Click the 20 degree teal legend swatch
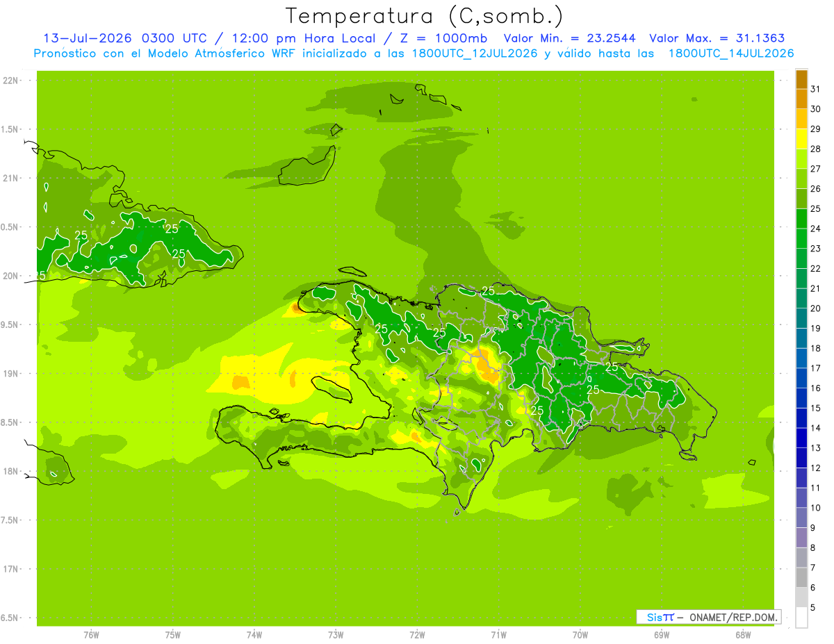Image resolution: width=834 pixels, height=644 pixels. pos(801,299)
